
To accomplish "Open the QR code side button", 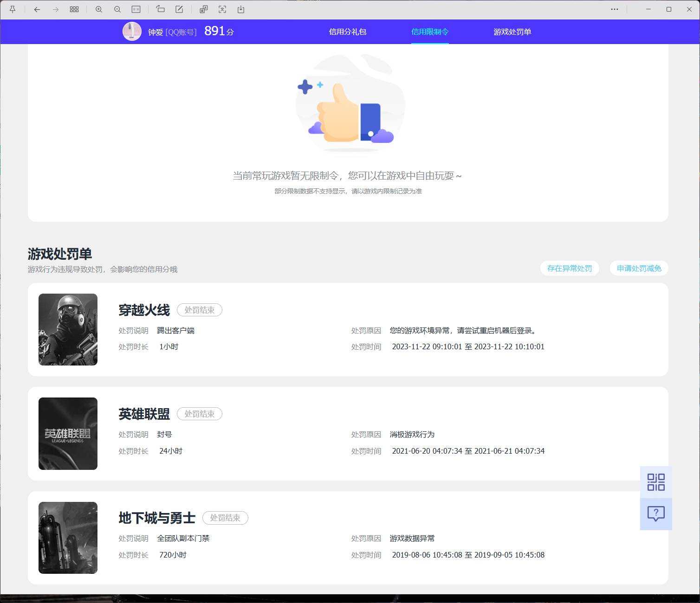I will 656,482.
